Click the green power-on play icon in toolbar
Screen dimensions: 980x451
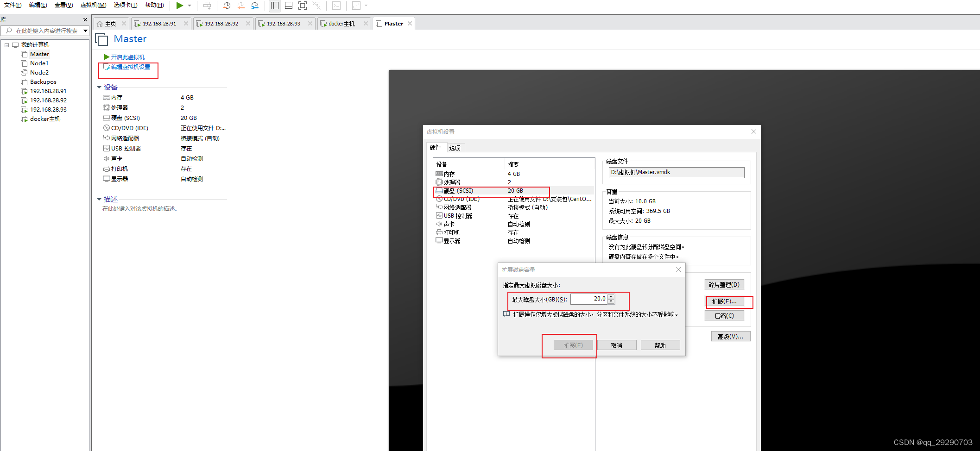pos(179,6)
